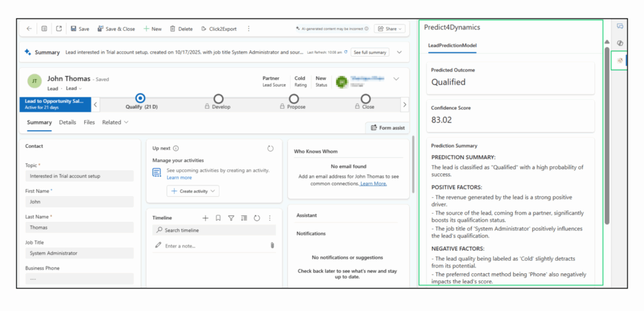This screenshot has width=644, height=311.
Task: Save the lead record
Action: tap(80, 29)
